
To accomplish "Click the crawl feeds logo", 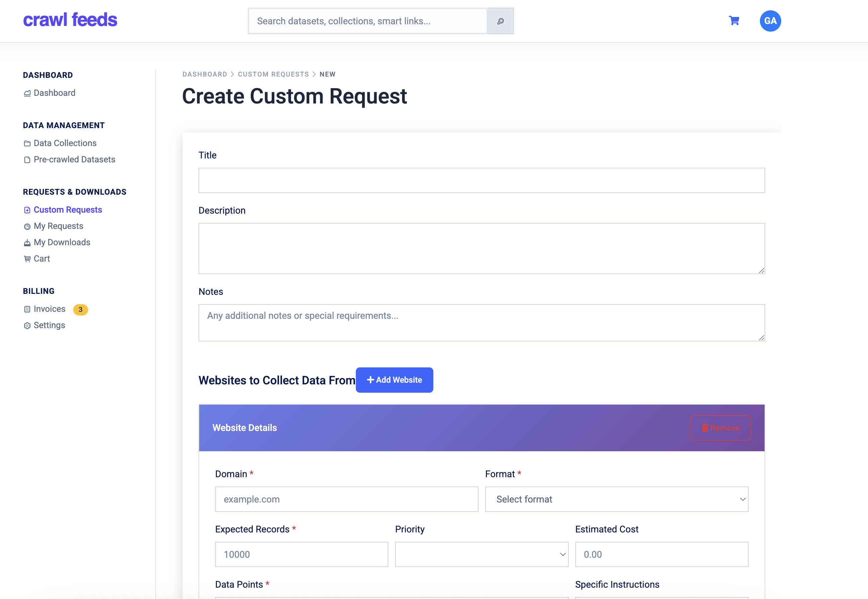I will [70, 20].
